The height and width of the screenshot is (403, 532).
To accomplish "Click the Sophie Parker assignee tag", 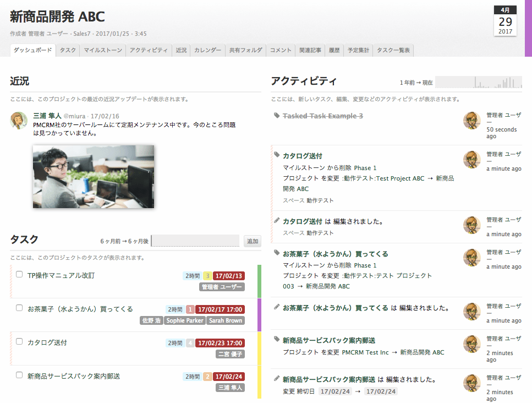I will [184, 320].
